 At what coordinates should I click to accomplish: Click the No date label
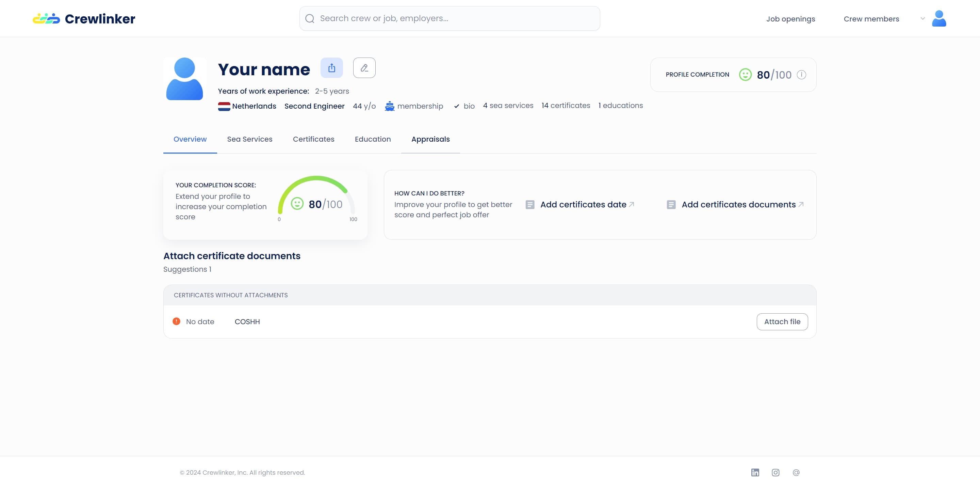click(x=200, y=322)
